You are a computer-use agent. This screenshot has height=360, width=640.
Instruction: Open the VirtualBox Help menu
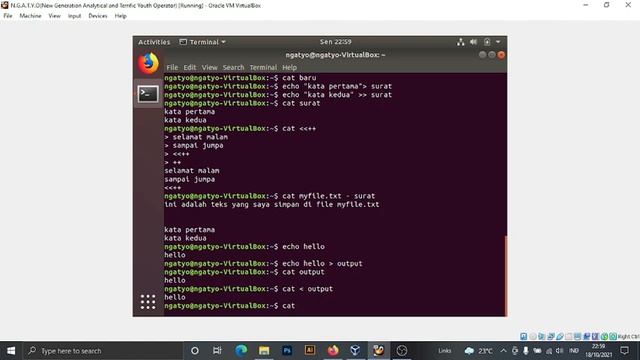(x=120, y=16)
